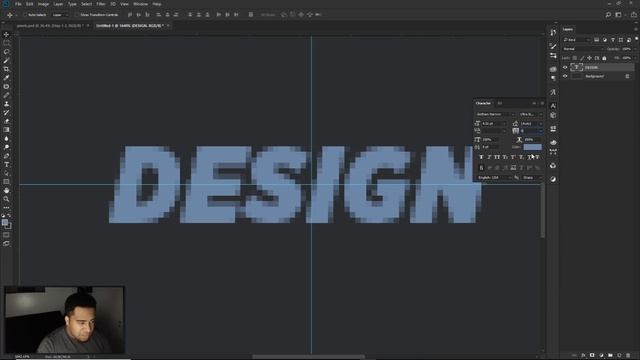Click the layer Opacity value field
640x360 pixels.
pos(627,49)
